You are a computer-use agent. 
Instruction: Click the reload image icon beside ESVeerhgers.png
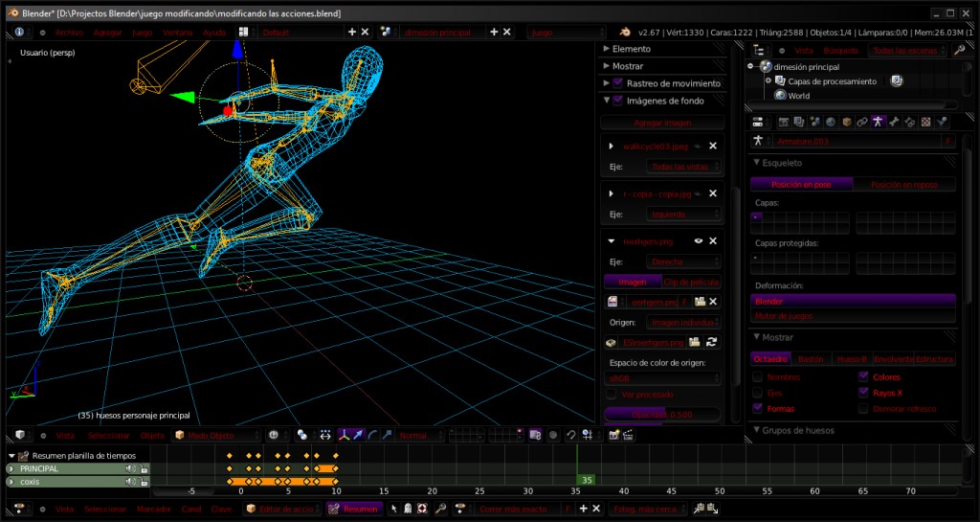[712, 342]
